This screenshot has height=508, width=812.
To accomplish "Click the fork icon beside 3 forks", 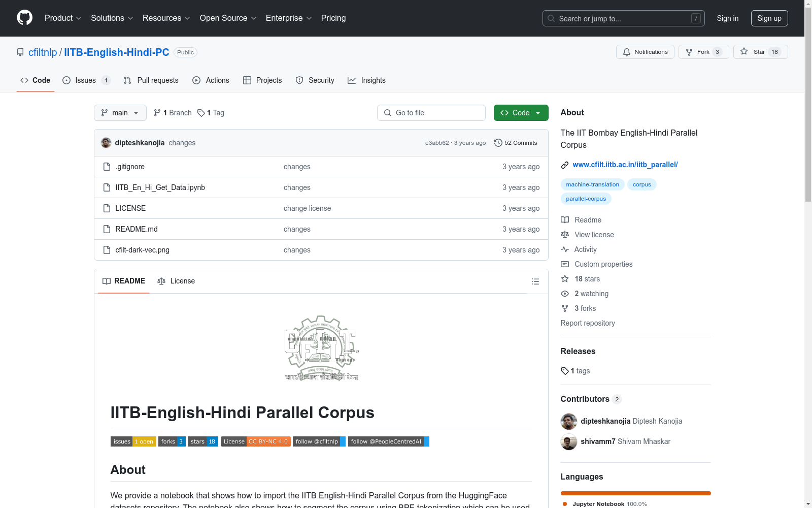I will pyautogui.click(x=565, y=308).
